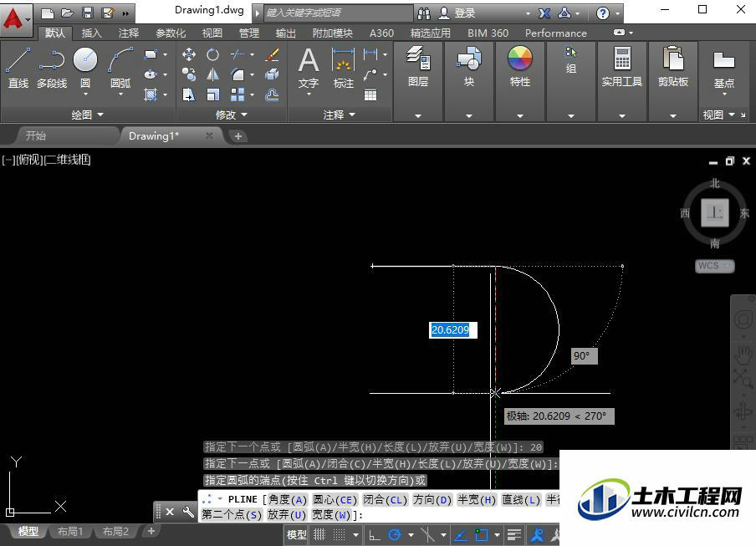The width and height of the screenshot is (756, 546).
Task: Select the Scale tool icon
Action: pos(212,95)
